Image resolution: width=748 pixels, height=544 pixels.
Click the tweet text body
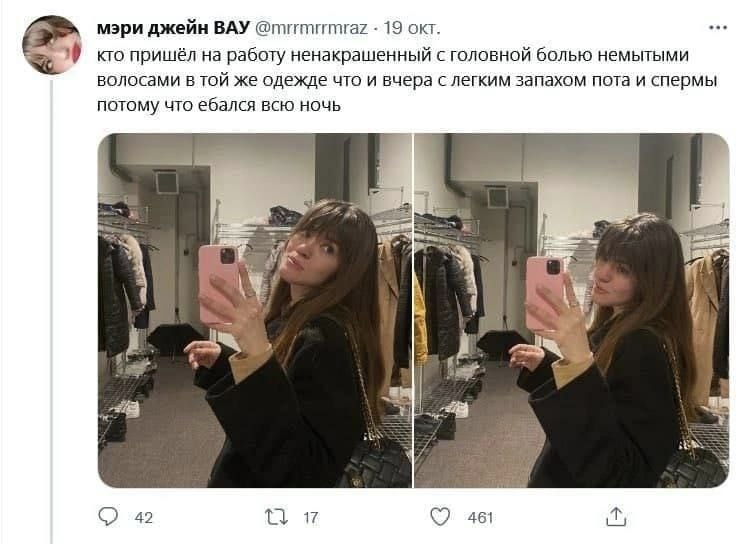tap(407, 80)
